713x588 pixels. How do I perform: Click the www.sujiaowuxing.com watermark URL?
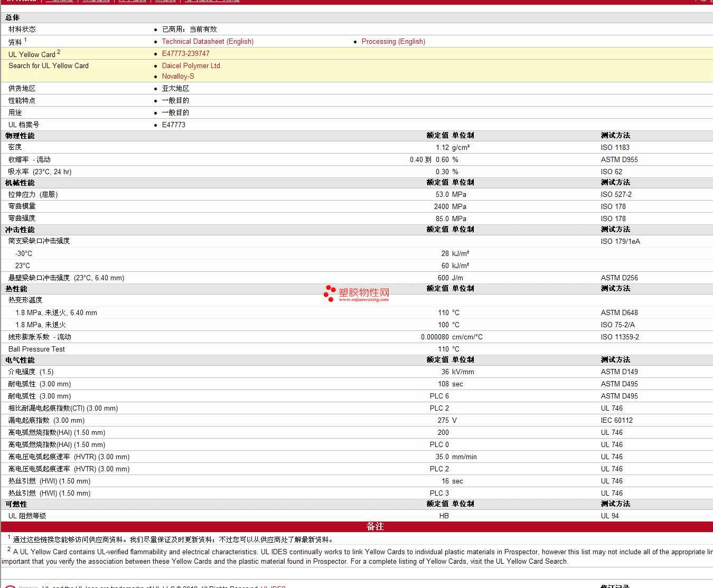[x=363, y=300]
